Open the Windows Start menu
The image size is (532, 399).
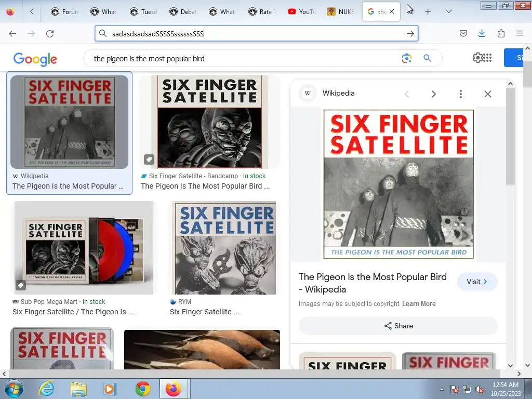pos(13,389)
